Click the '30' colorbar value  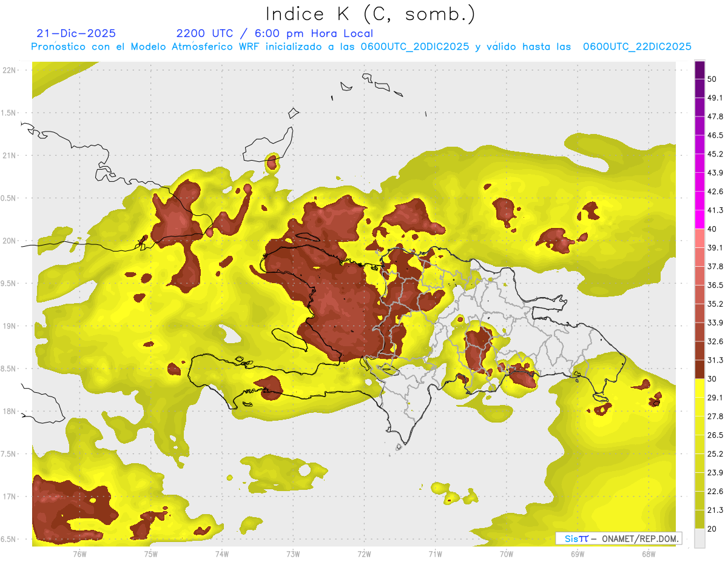712,379
